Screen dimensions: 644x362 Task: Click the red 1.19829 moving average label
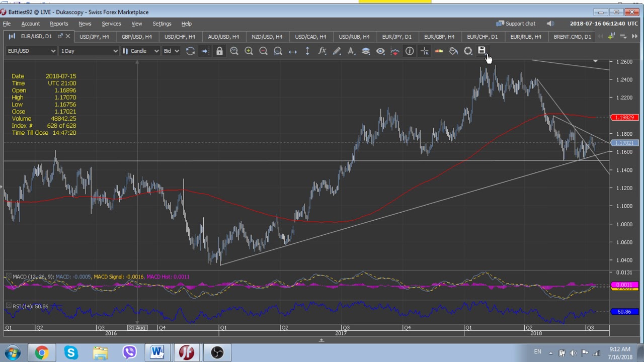[x=624, y=118]
